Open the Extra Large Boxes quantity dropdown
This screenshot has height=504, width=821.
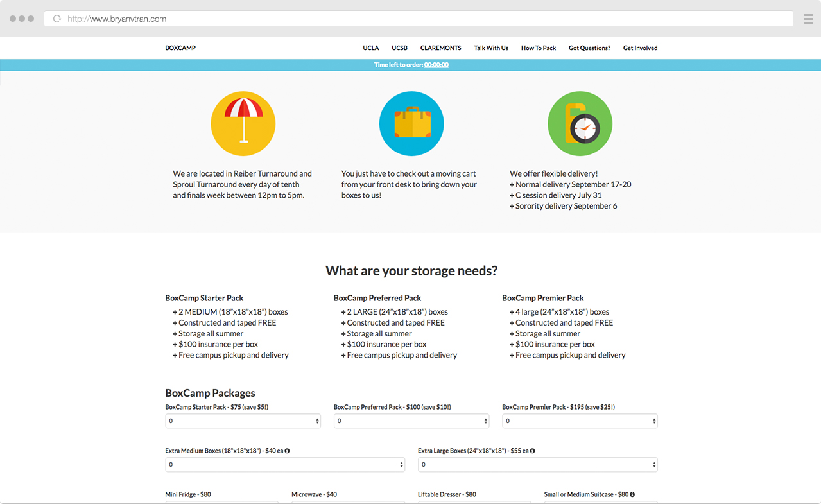[x=538, y=464]
